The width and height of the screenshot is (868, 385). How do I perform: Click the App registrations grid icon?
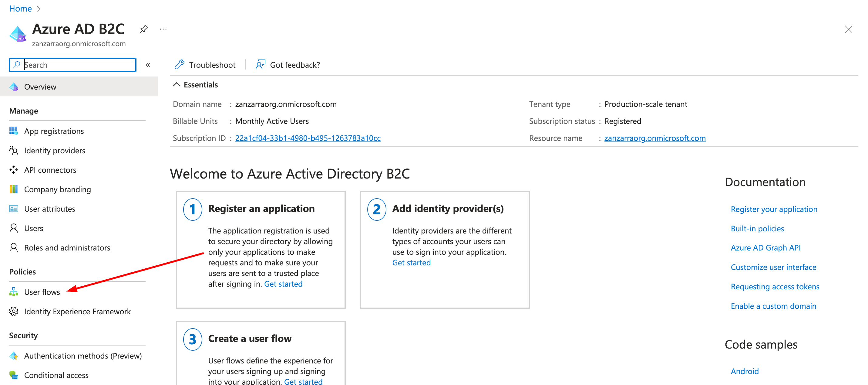point(13,131)
